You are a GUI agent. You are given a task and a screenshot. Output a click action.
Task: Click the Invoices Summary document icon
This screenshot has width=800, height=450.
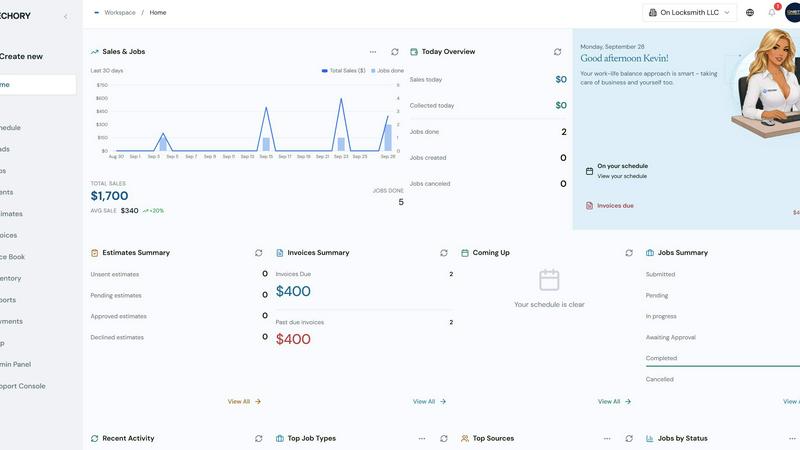(x=280, y=253)
